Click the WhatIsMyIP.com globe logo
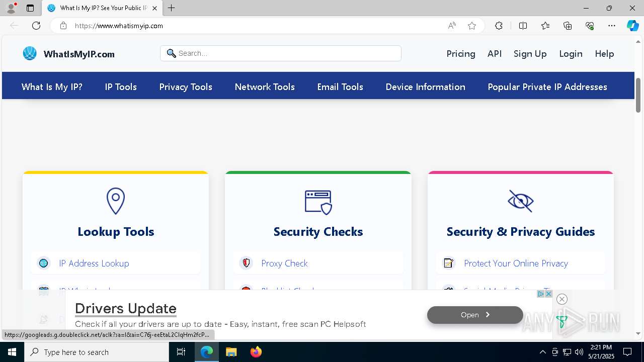The image size is (644, 362). 30,53
